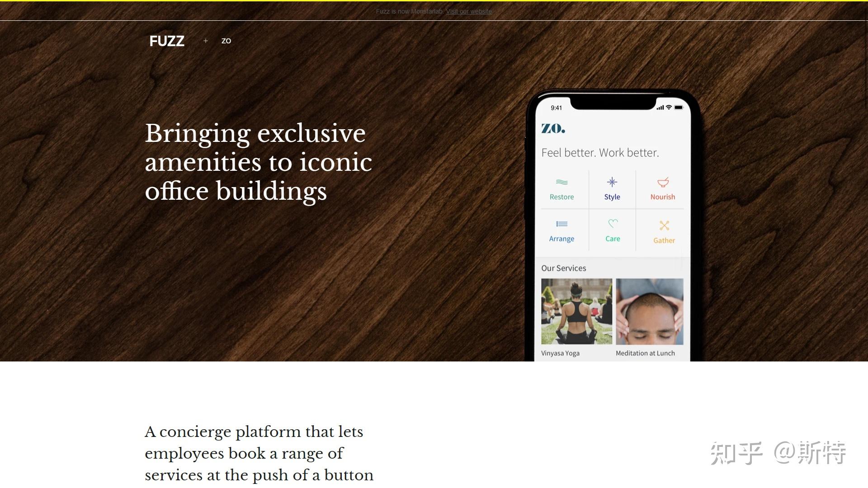This screenshot has height=488, width=868.
Task: Tap the Care heart icon in phone
Action: click(613, 223)
